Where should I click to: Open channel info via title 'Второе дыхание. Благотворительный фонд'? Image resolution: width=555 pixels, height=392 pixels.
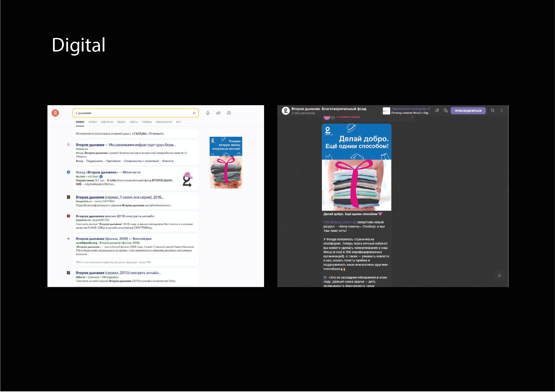pos(329,109)
